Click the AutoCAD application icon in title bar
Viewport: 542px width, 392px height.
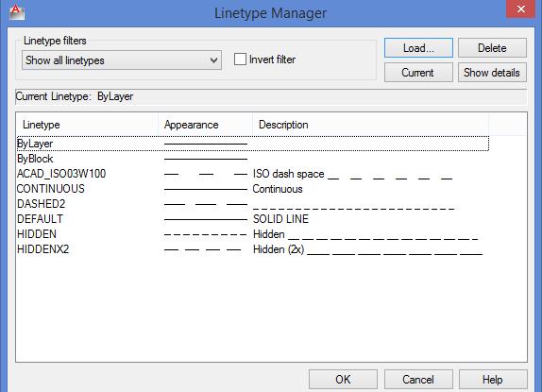[x=17, y=12]
